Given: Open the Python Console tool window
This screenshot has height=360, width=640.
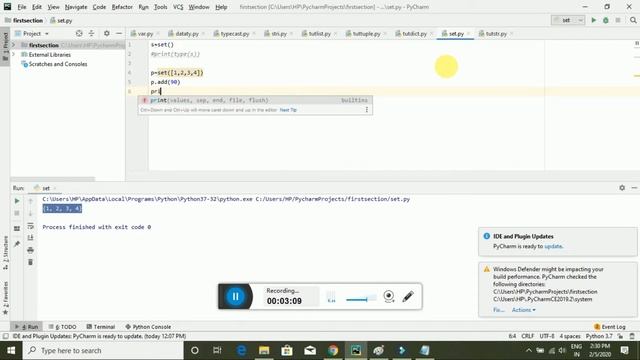Looking at the screenshot, I should pyautogui.click(x=148, y=327).
